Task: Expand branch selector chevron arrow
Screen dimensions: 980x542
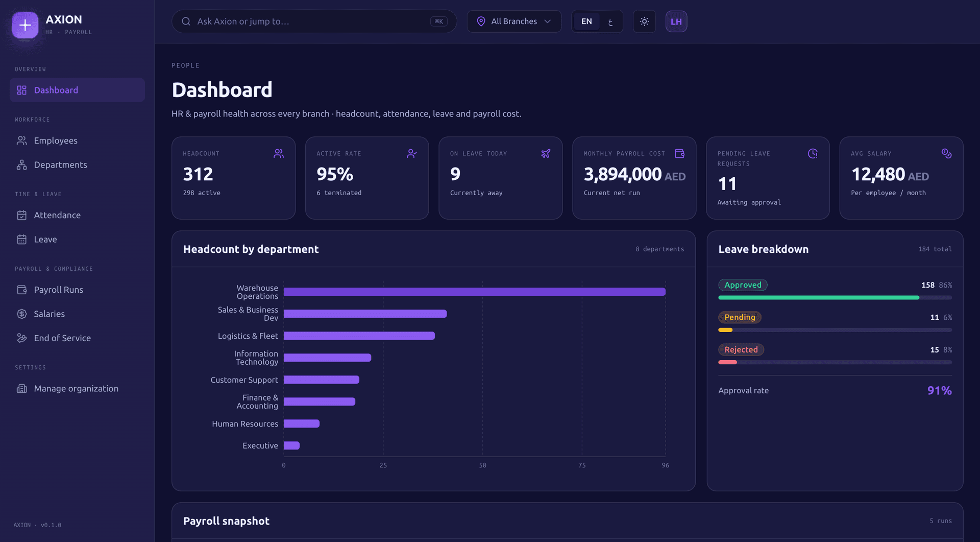Action: [x=548, y=21]
